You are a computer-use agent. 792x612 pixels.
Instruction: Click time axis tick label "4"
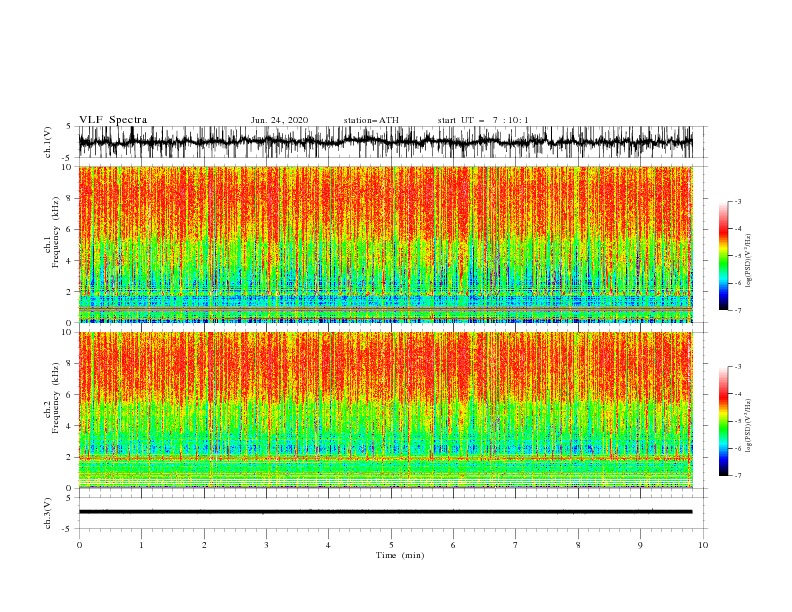click(x=328, y=545)
